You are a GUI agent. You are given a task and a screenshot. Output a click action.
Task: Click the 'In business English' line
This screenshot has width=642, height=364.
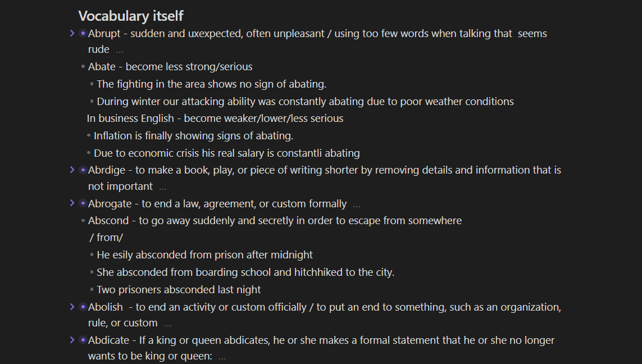(215, 119)
